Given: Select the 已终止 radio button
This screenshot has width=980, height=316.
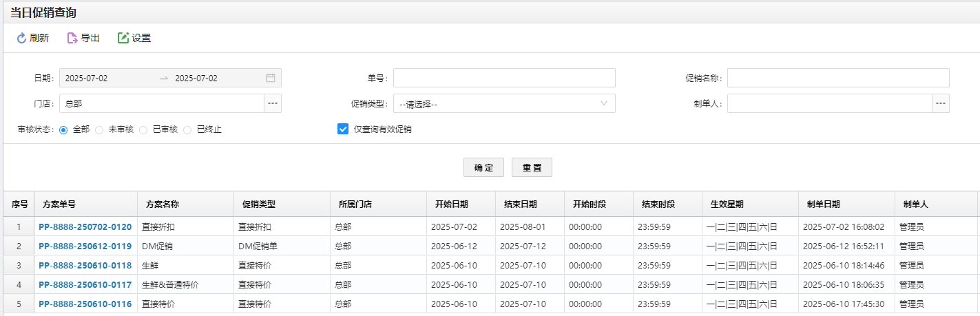Looking at the screenshot, I should [187, 129].
